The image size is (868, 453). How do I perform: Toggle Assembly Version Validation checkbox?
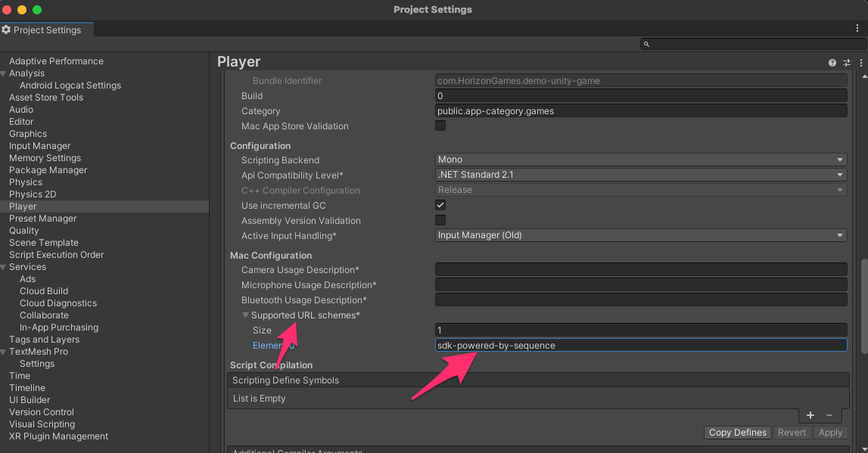point(440,221)
